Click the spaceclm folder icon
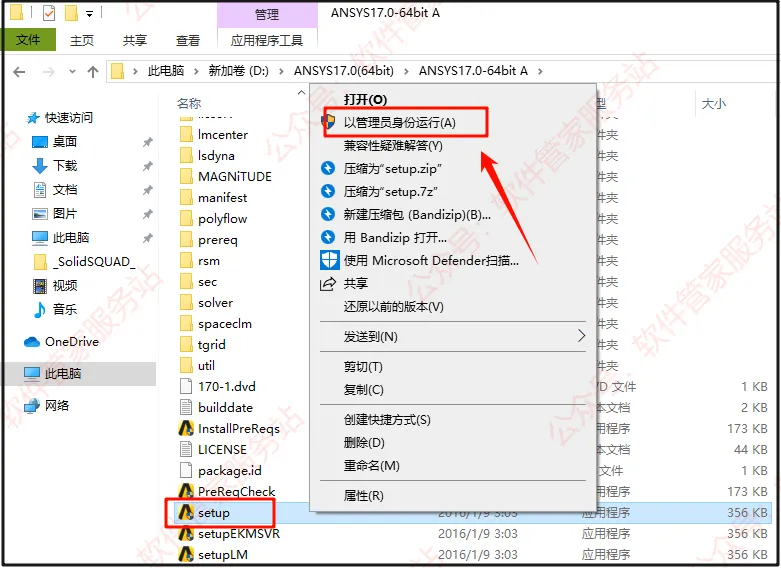 point(186,323)
